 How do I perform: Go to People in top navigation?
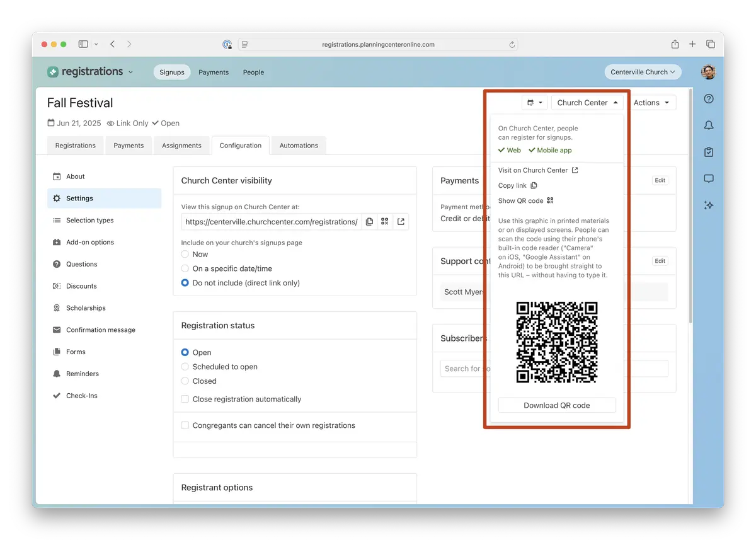(x=253, y=72)
